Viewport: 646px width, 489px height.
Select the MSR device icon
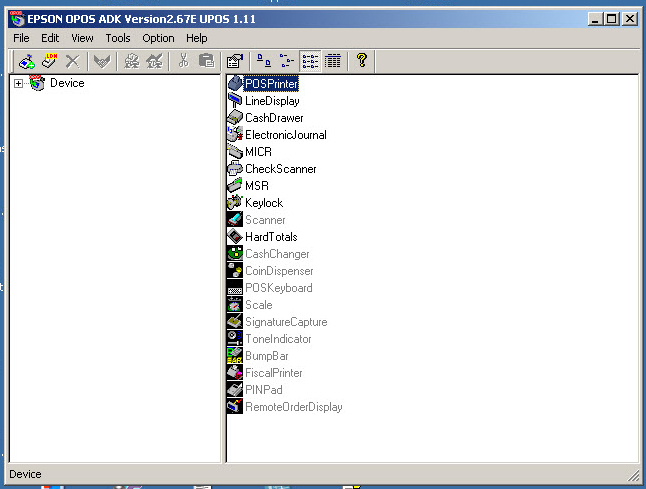[x=235, y=185]
